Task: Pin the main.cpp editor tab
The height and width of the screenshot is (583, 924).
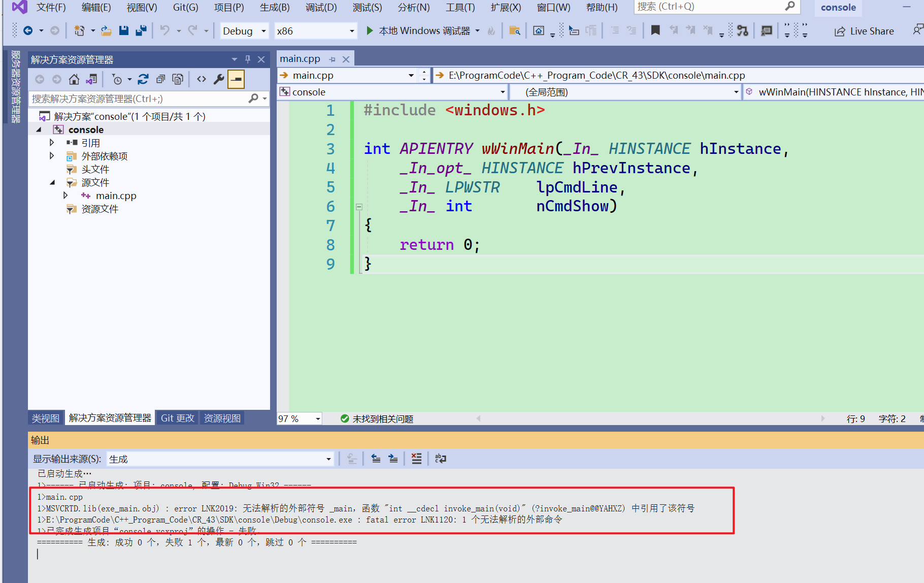Action: coord(332,58)
